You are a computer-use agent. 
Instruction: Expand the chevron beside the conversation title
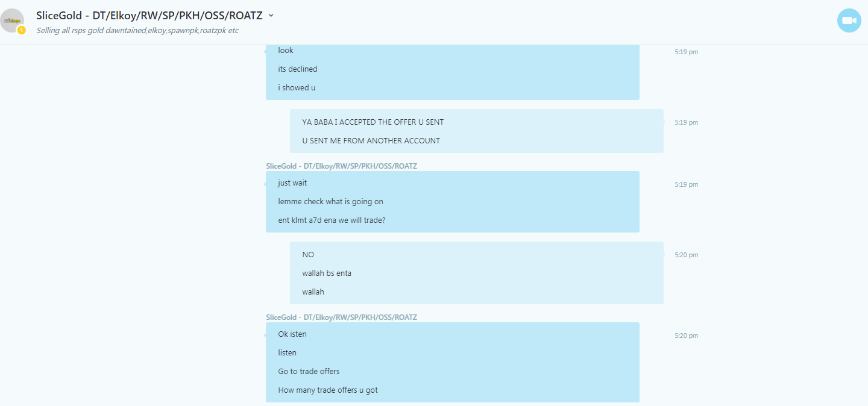(x=271, y=16)
